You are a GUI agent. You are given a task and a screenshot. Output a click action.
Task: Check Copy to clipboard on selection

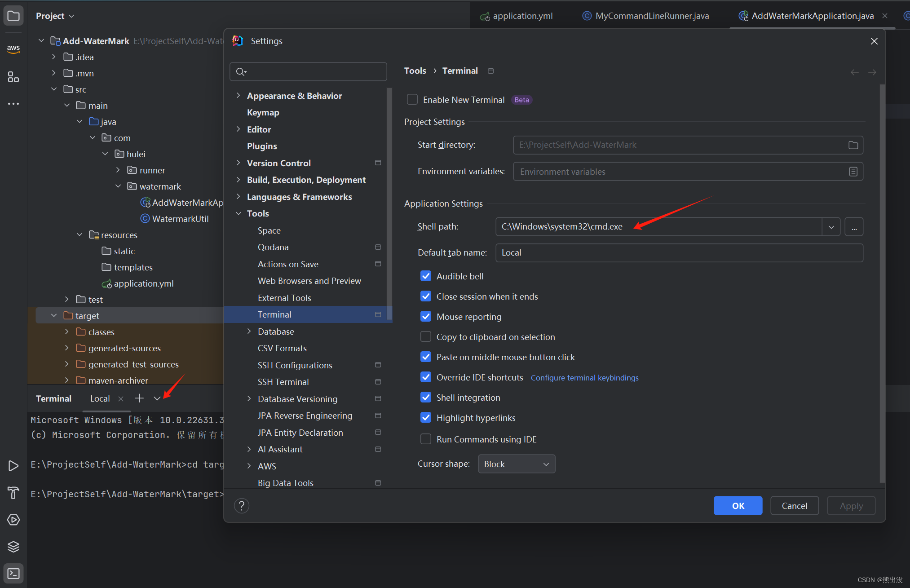426,337
